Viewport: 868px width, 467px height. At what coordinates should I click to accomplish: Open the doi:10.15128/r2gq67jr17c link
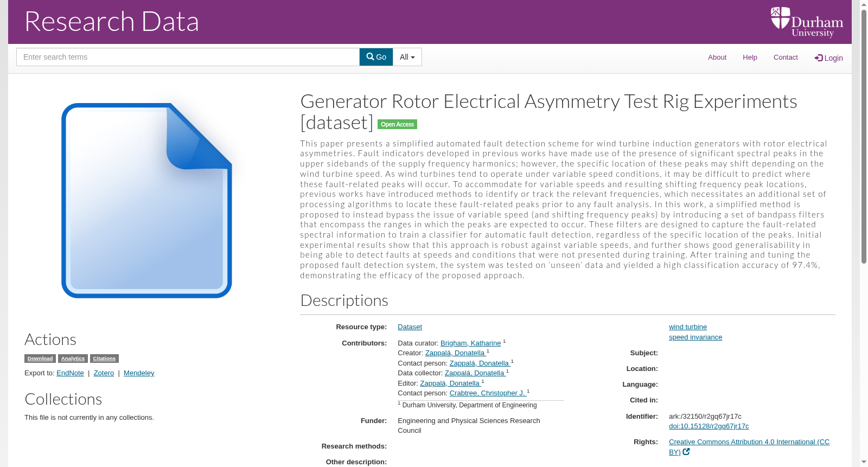click(709, 426)
